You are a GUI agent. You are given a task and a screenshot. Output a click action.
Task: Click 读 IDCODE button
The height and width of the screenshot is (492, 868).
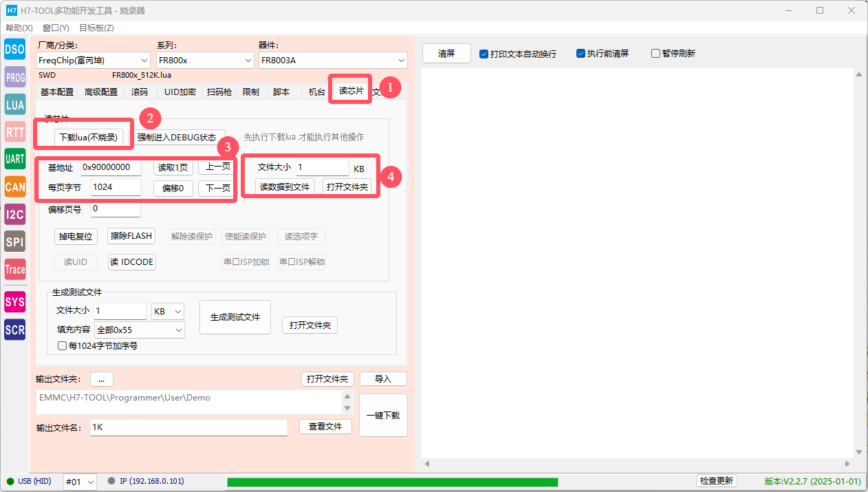tap(132, 262)
